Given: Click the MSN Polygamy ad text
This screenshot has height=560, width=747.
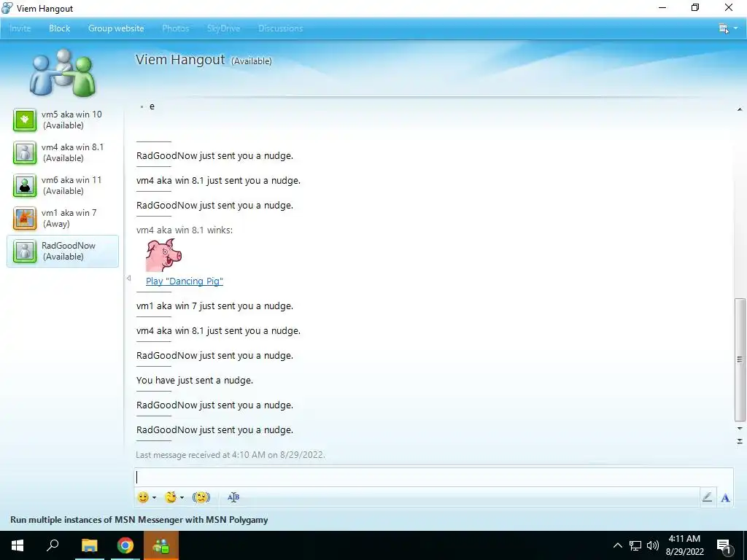Looking at the screenshot, I should click(x=139, y=519).
